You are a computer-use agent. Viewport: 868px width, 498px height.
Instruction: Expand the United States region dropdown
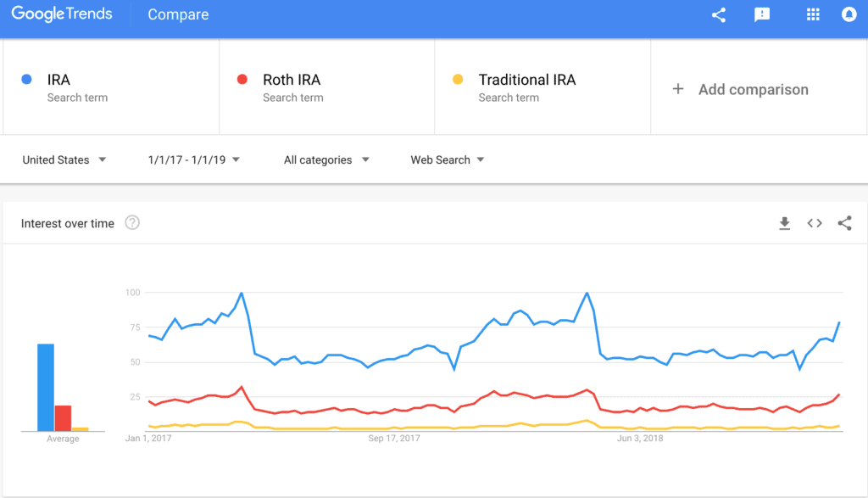64,160
